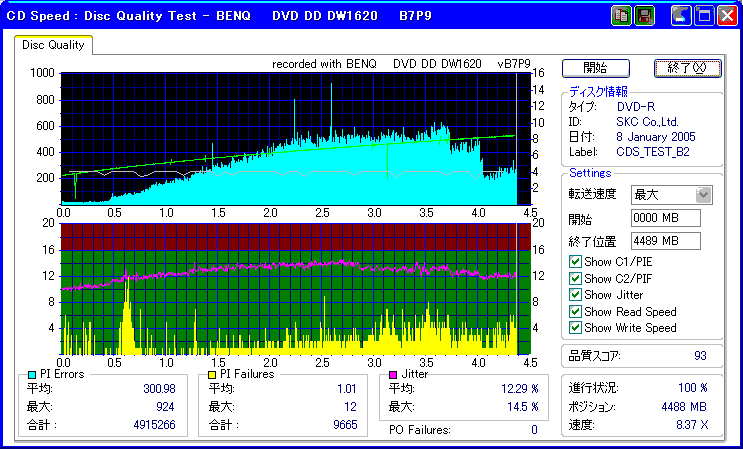Click the Jitter average value 12.29 %

coord(520,389)
